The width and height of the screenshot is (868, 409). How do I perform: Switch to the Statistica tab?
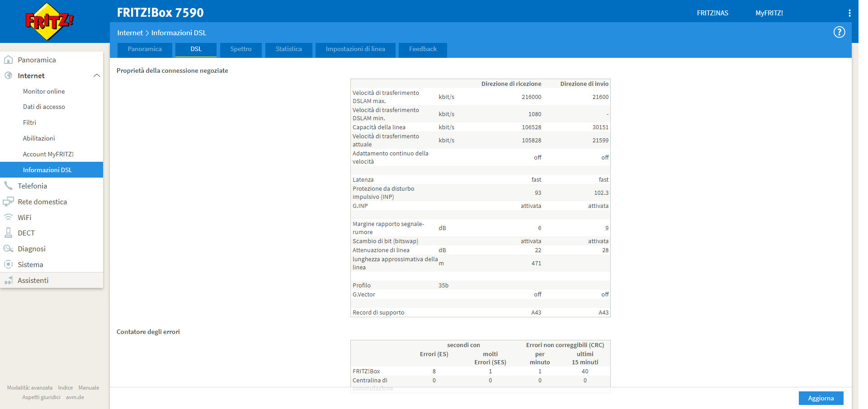tap(288, 49)
